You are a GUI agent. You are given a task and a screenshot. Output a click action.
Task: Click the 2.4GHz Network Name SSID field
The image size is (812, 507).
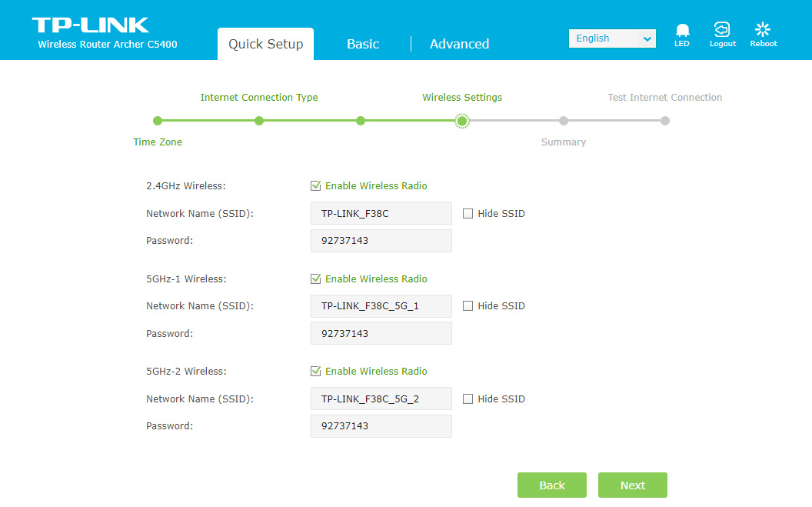click(x=381, y=213)
